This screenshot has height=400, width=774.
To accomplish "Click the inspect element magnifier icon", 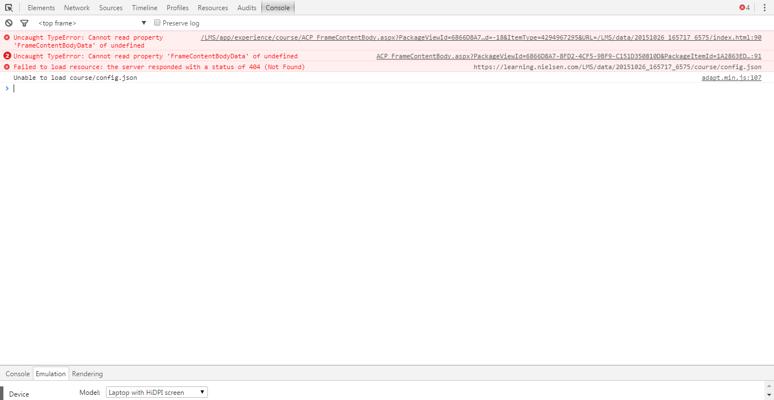I will click(9, 7).
